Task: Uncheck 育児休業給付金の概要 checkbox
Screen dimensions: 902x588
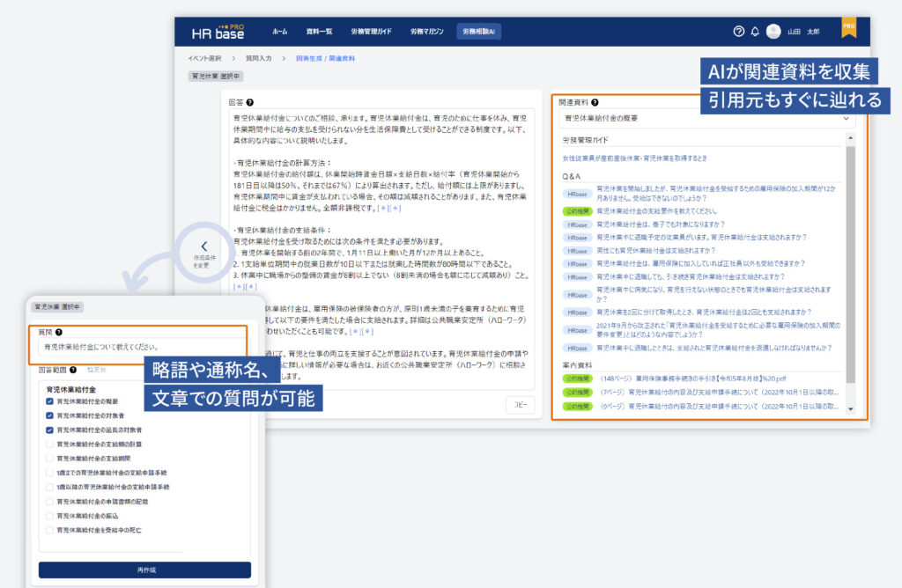Action: 50,401
